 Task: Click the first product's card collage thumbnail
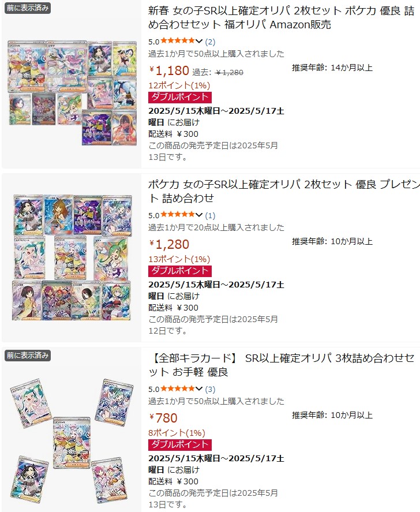tap(72, 93)
